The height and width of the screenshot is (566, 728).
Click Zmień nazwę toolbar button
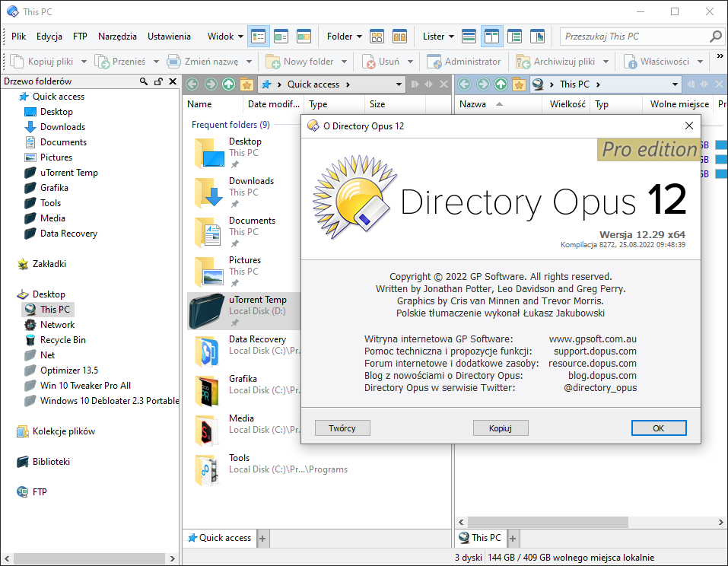[203, 62]
